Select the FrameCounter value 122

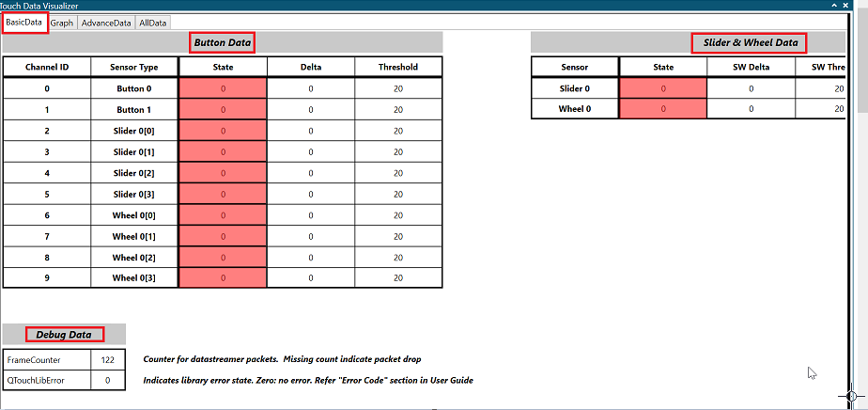(x=107, y=360)
